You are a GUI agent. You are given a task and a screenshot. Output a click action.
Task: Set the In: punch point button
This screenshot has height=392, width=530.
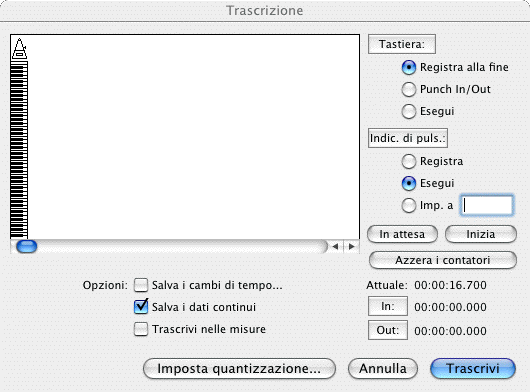(388, 306)
